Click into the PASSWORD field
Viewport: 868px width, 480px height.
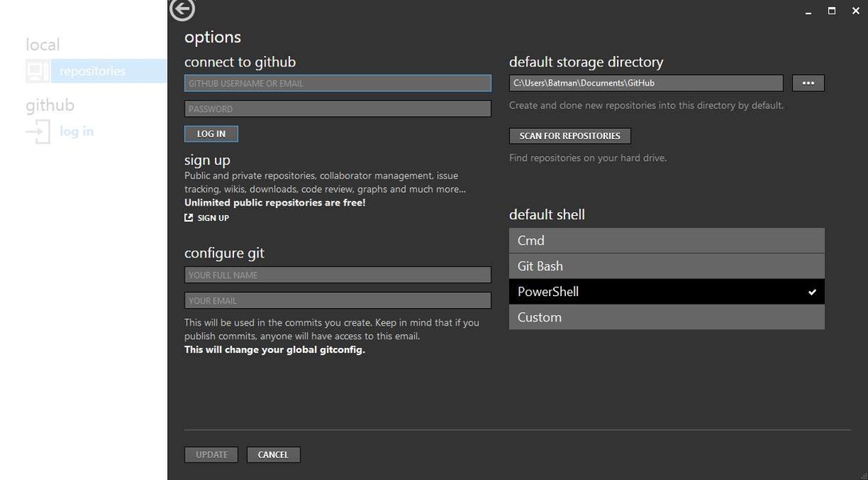(337, 109)
